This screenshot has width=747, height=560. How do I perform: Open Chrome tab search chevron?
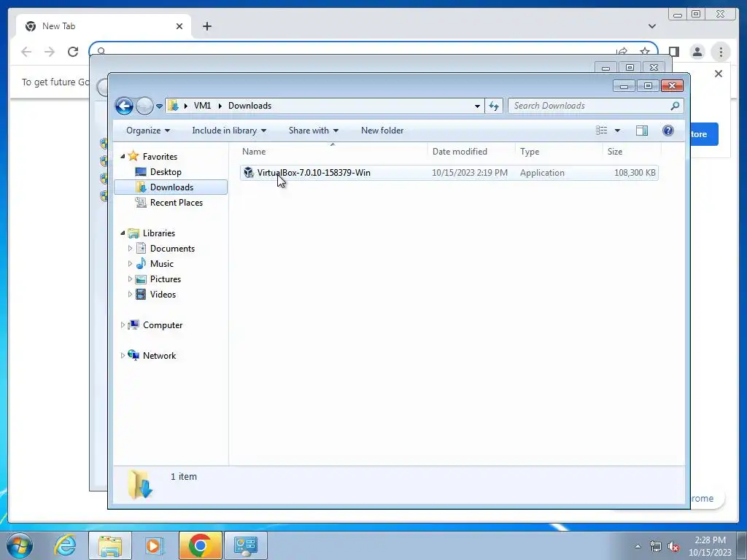coord(652,26)
